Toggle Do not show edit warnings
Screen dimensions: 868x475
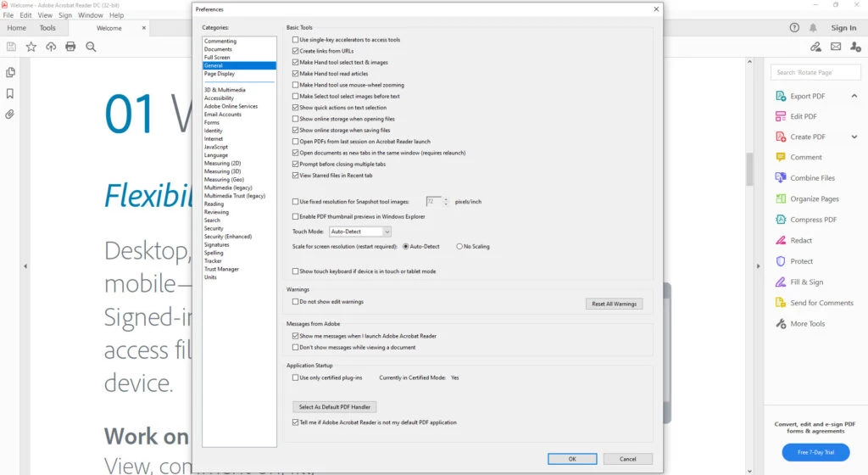click(x=295, y=301)
